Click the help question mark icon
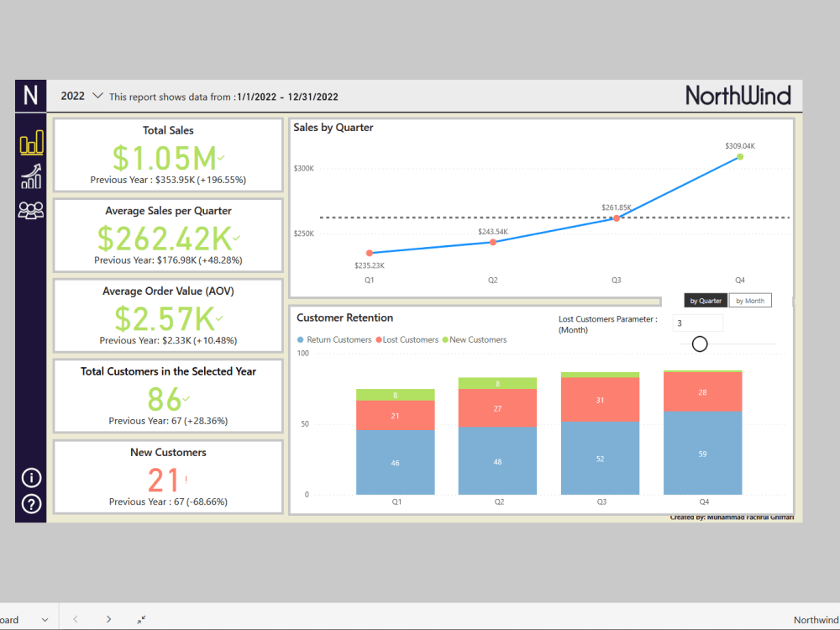Screen dimensions: 840x630 tap(30, 504)
